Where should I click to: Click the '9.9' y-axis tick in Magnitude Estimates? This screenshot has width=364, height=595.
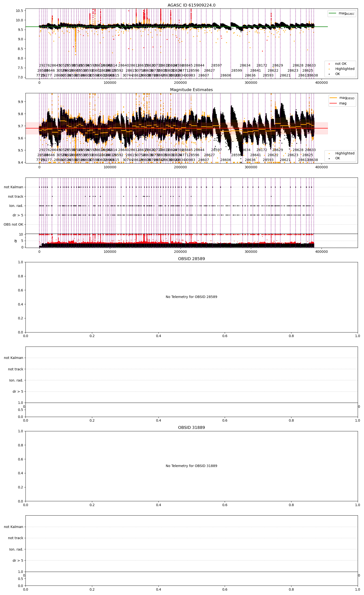pos(20,102)
